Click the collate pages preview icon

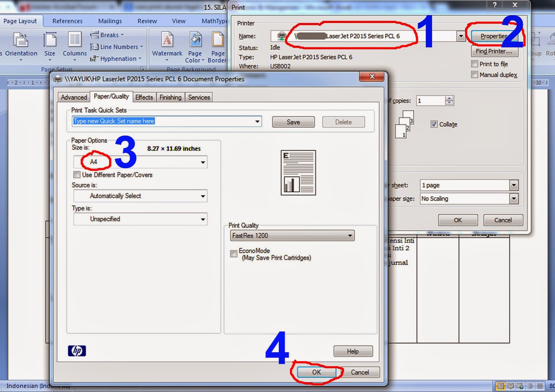[x=405, y=124]
